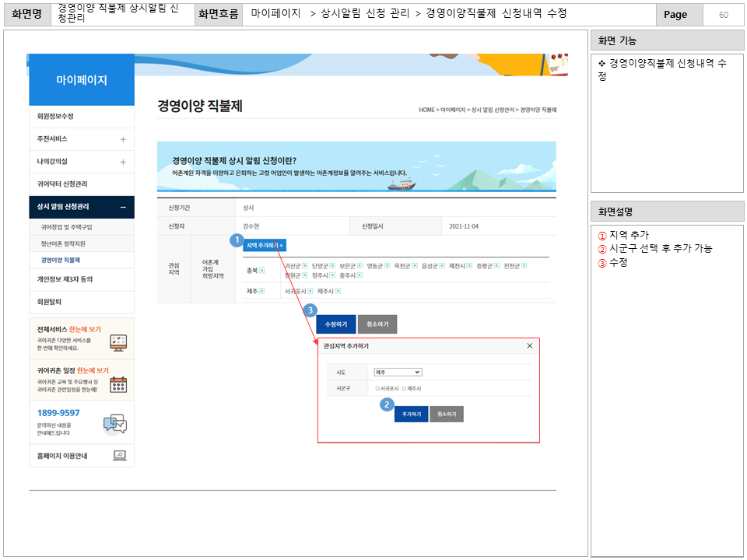Close the 관심지역 추가하기 dialog with the ×

pos(529,345)
